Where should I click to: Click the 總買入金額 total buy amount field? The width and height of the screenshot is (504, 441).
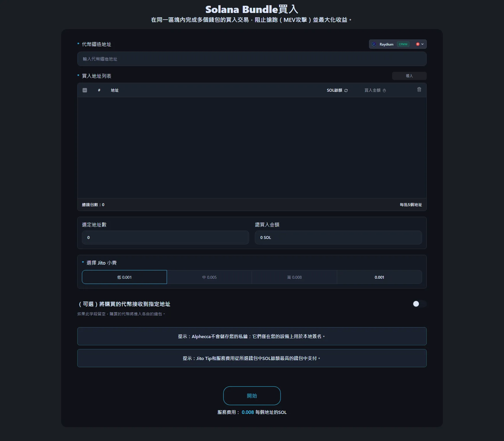coord(338,238)
